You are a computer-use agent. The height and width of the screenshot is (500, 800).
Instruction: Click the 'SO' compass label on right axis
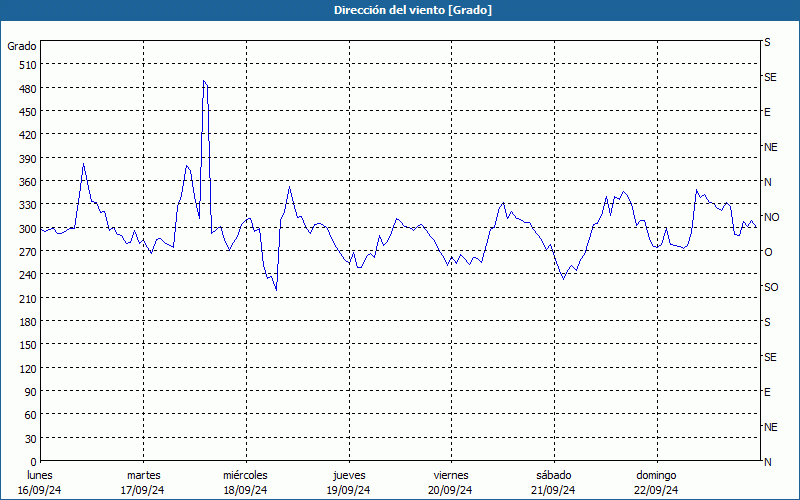click(771, 287)
